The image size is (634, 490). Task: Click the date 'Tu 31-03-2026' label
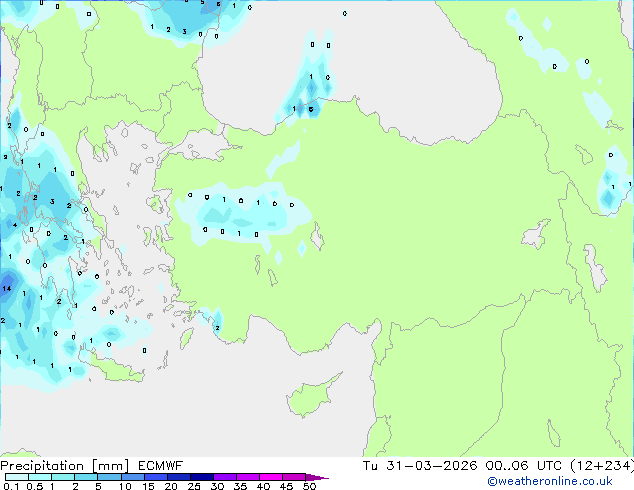click(x=420, y=466)
